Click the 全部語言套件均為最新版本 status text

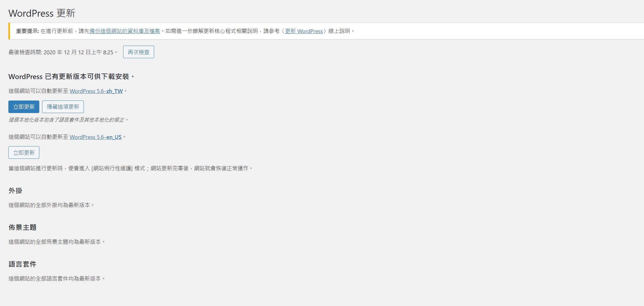point(57,279)
